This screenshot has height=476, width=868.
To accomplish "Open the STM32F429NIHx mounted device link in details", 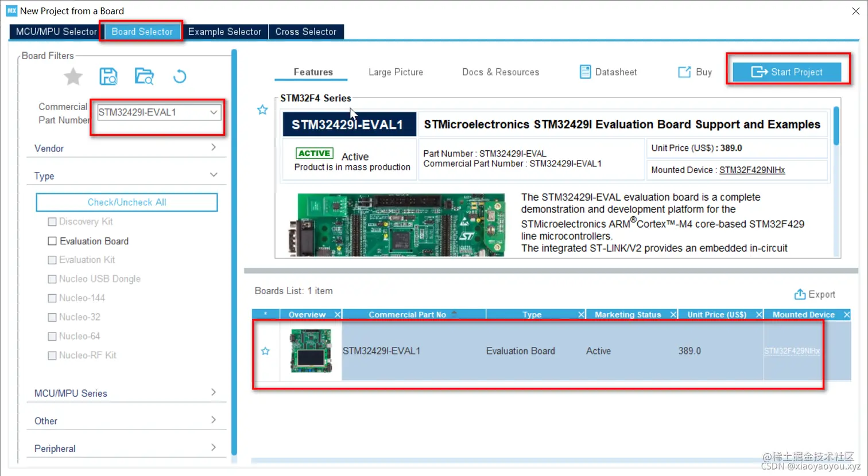I will [752, 170].
